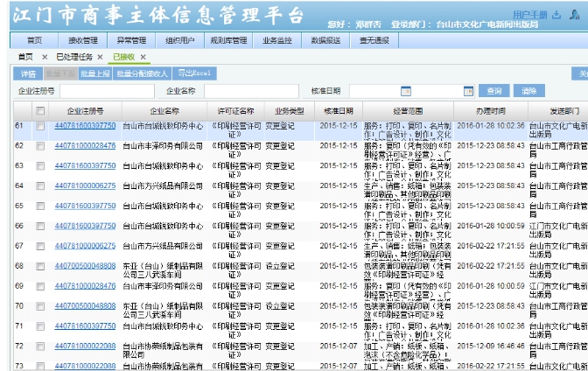The height and width of the screenshot is (371, 588).
Task: Open the 异常管理 menu
Action: point(131,40)
